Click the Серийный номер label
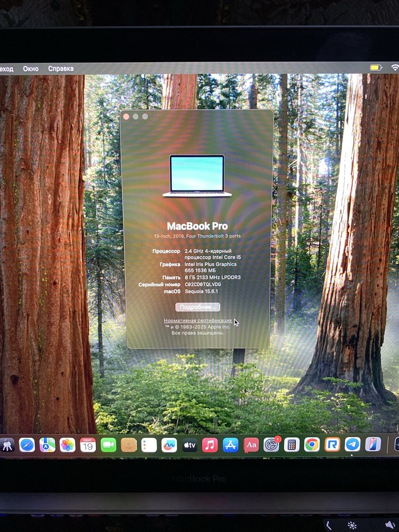Viewport: 399px width, 532px height. tap(160, 284)
